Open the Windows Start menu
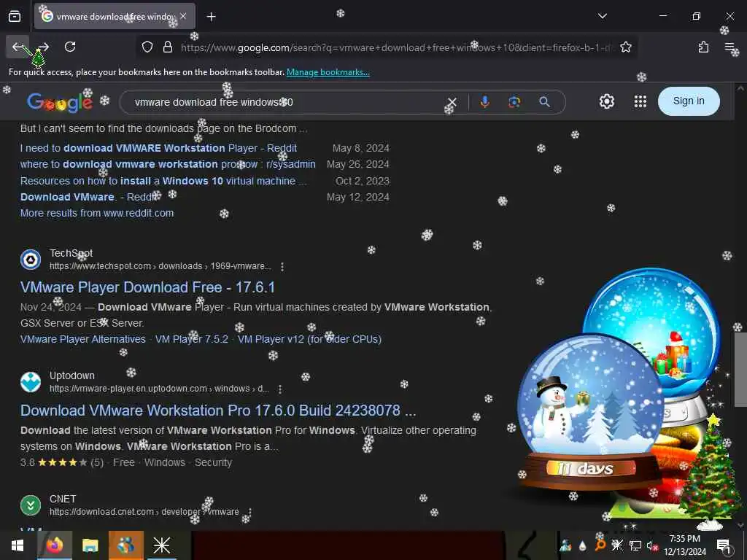Screen dimensions: 747x560 click(18, 545)
